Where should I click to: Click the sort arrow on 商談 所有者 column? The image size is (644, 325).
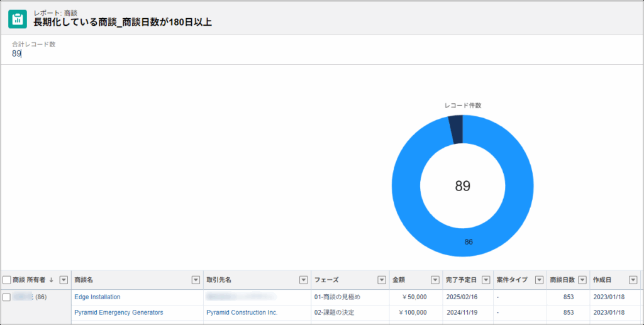(52, 280)
